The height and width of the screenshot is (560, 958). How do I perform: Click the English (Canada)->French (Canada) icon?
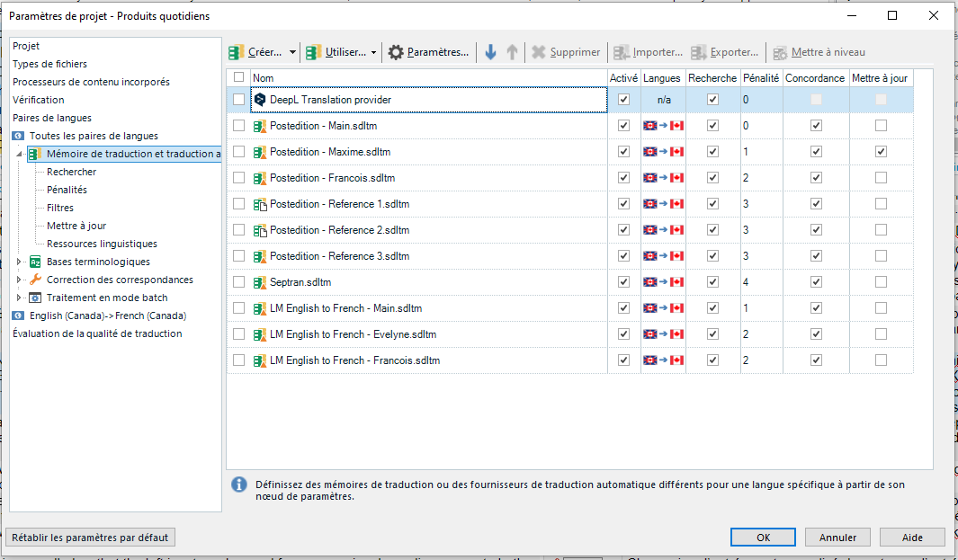[x=18, y=316]
